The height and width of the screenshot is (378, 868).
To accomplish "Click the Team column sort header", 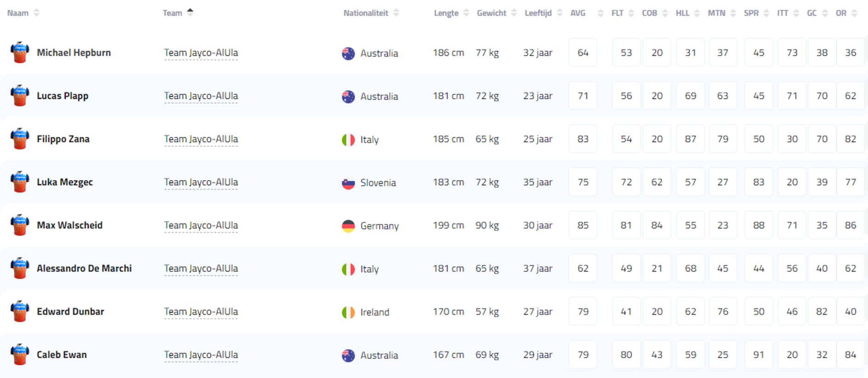I will [x=178, y=13].
